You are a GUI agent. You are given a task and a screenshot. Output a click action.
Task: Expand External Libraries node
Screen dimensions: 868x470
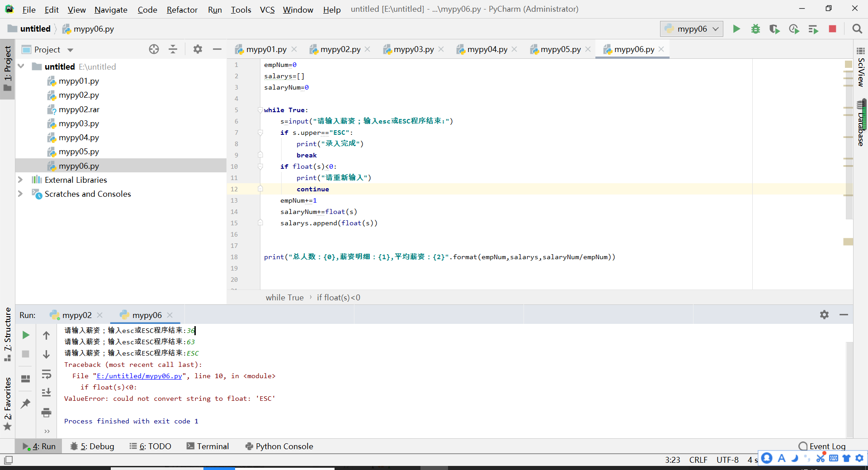point(20,180)
